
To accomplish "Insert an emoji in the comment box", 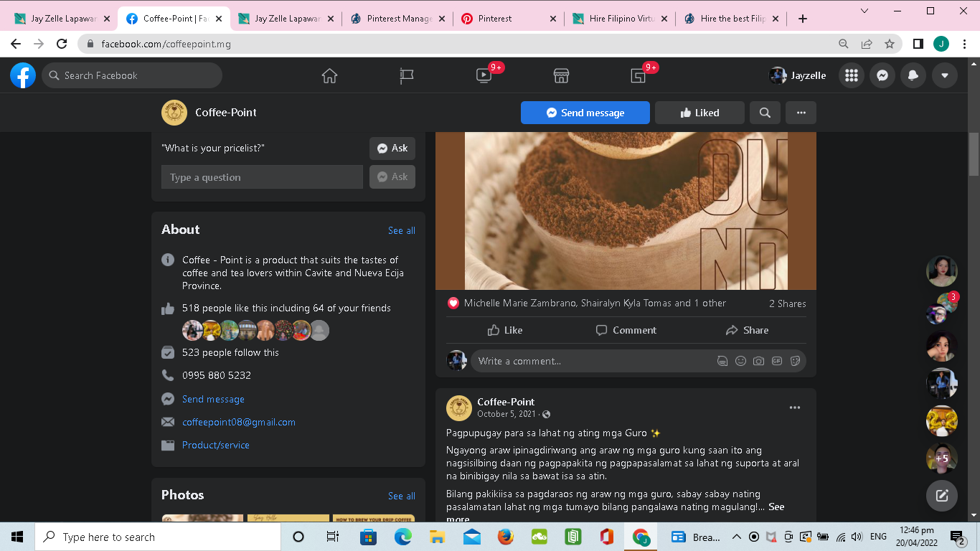I will point(740,361).
